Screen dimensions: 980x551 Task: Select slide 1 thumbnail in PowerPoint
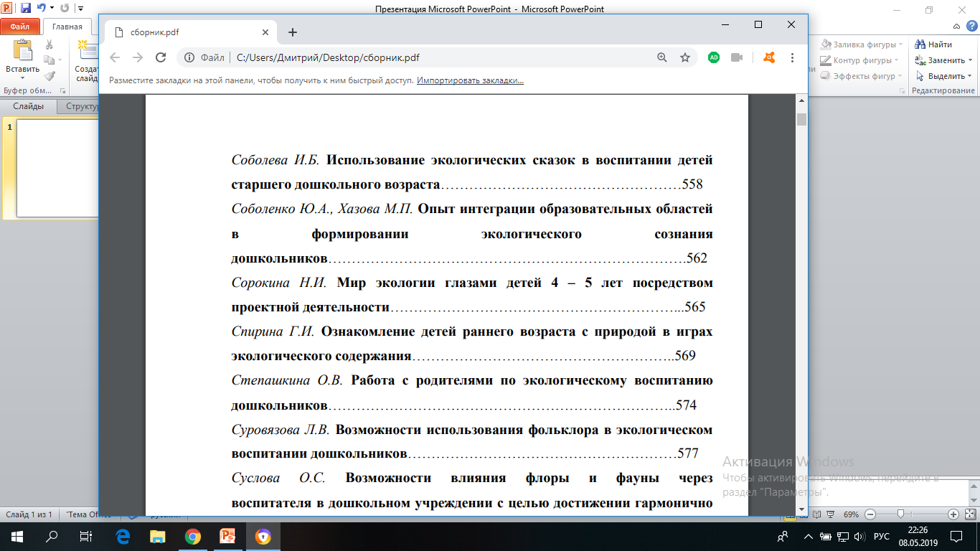(x=56, y=168)
